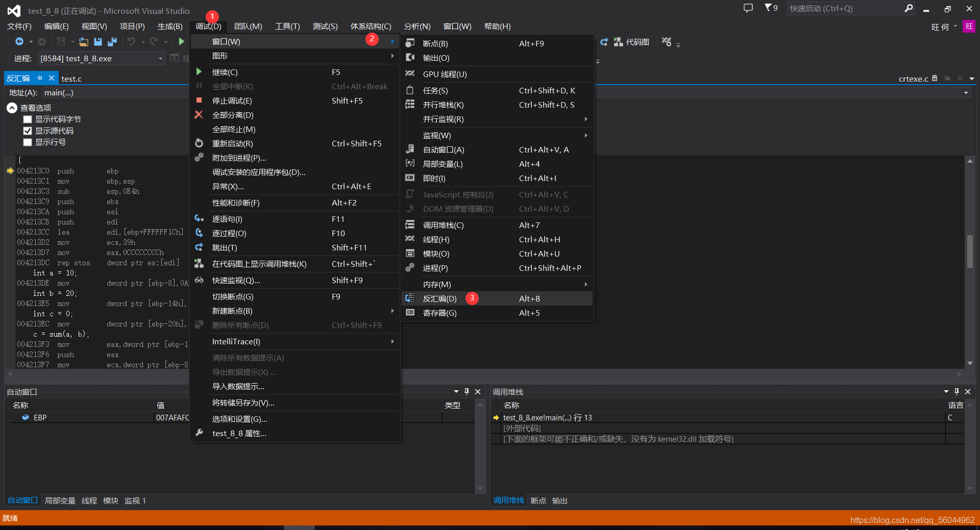Image resolution: width=980 pixels, height=530 pixels.
Task: Select Locals menu item Alt+4
Action: click(x=498, y=164)
